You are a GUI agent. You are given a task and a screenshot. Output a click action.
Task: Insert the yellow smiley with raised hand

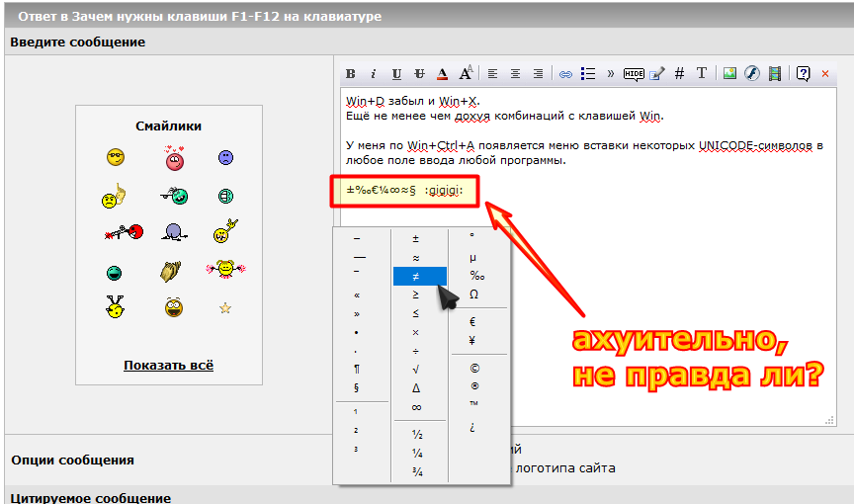225,231
